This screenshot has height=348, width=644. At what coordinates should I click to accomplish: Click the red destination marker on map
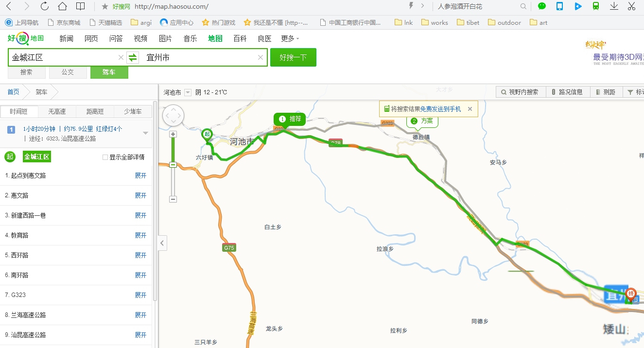click(631, 294)
